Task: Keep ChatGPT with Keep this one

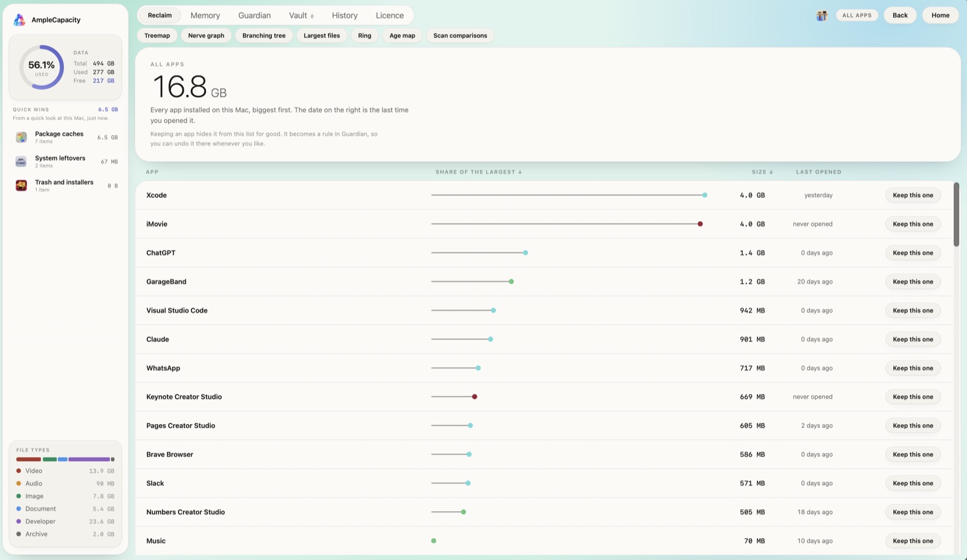Action: point(913,253)
